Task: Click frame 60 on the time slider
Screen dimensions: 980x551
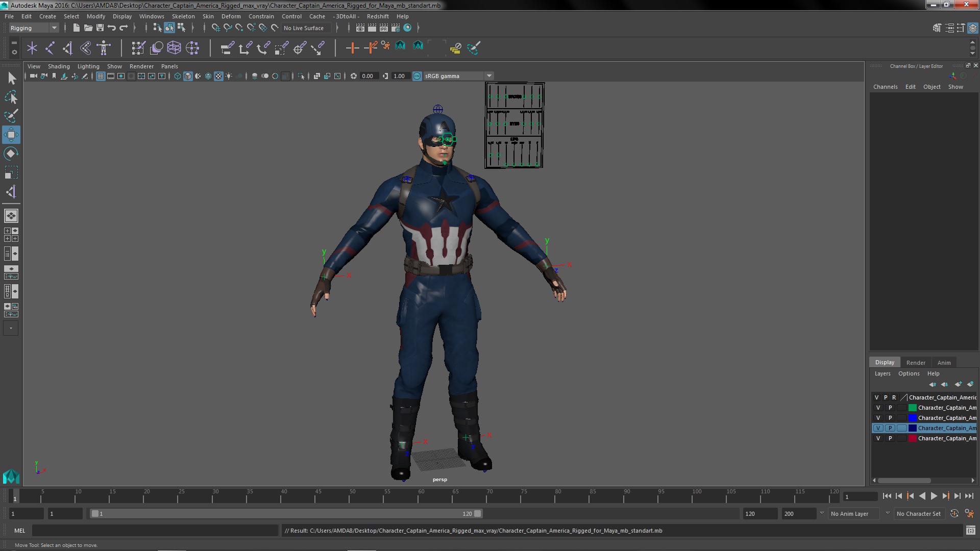Action: [421, 495]
